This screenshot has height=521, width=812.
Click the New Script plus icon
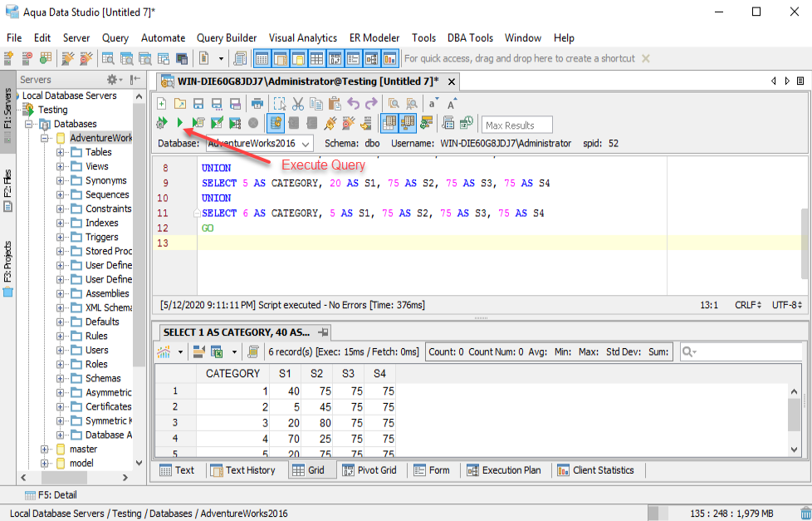(x=161, y=104)
